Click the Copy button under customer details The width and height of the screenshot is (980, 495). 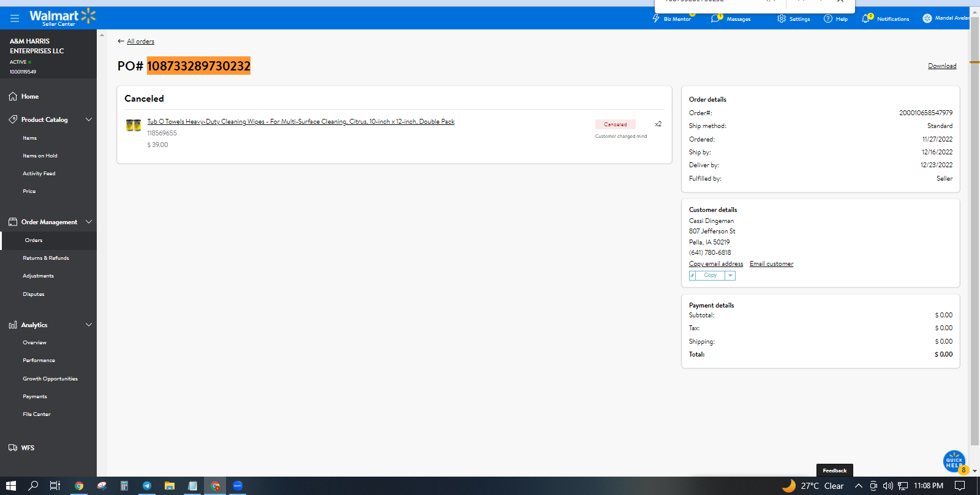pos(710,276)
